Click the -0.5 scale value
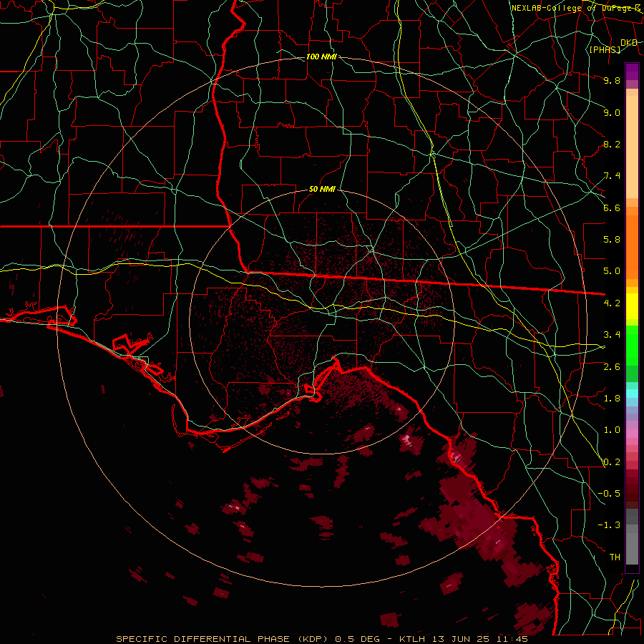The width and height of the screenshot is (644, 644). click(x=609, y=494)
